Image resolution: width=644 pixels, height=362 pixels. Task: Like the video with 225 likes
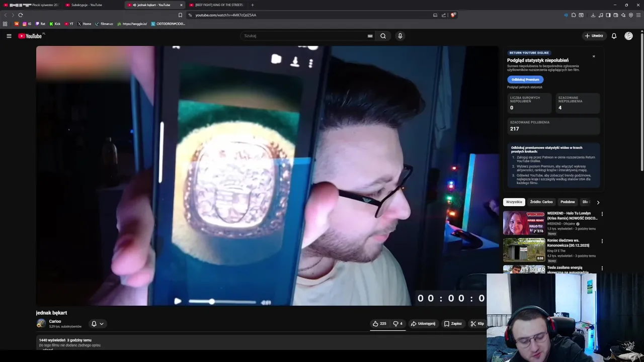point(379,324)
